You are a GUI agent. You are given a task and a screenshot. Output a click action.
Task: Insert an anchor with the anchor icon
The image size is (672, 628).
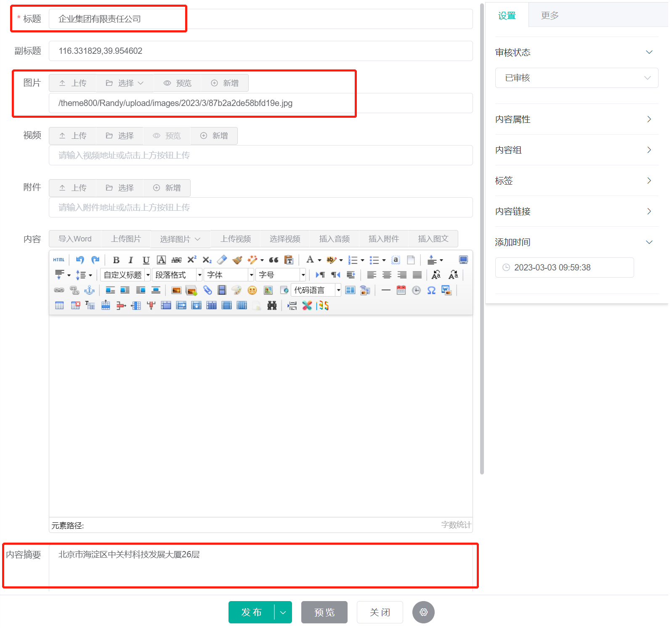[89, 290]
